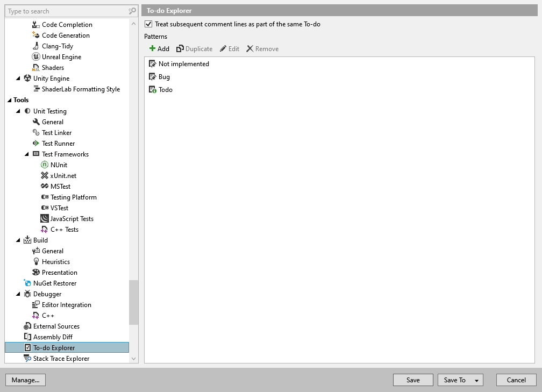Image resolution: width=542 pixels, height=392 pixels.
Task: Select the xUnit.net framework icon
Action: pyautogui.click(x=44, y=175)
